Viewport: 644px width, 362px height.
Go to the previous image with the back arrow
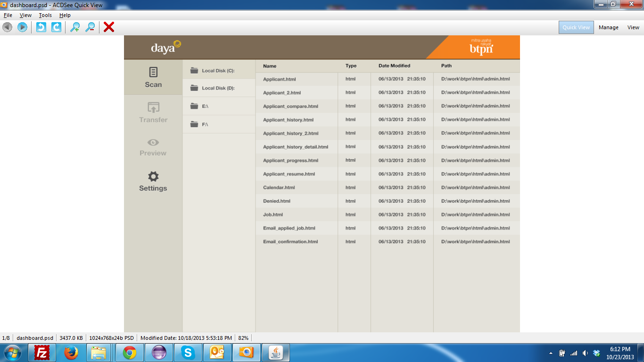[x=7, y=27]
